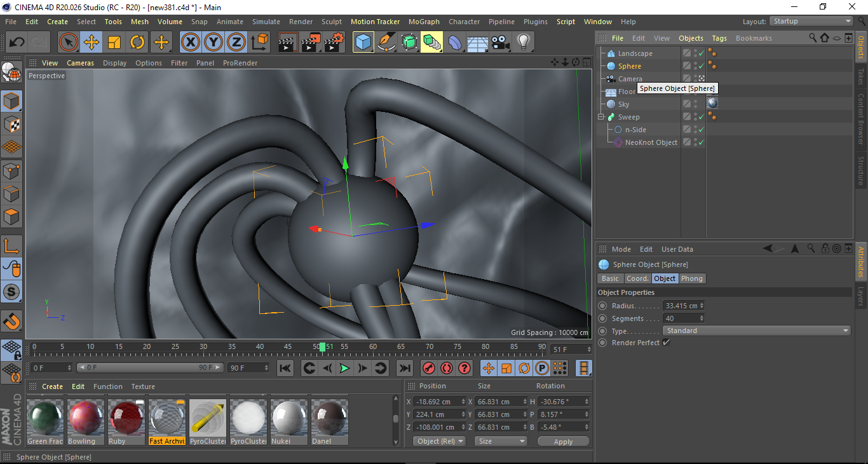Viewport: 868px width, 464px height.
Task: Toggle Y axis lock
Action: point(214,43)
